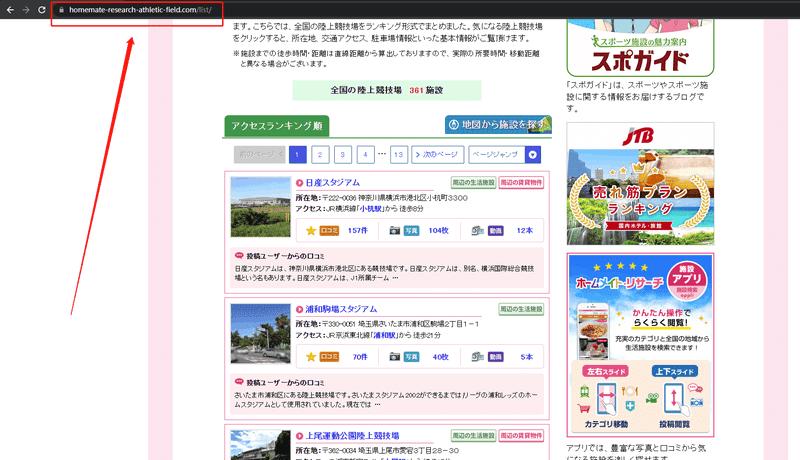Click the 浦和駒場スタジアム thumbnail photo
800x460 pixels.
tap(260, 334)
